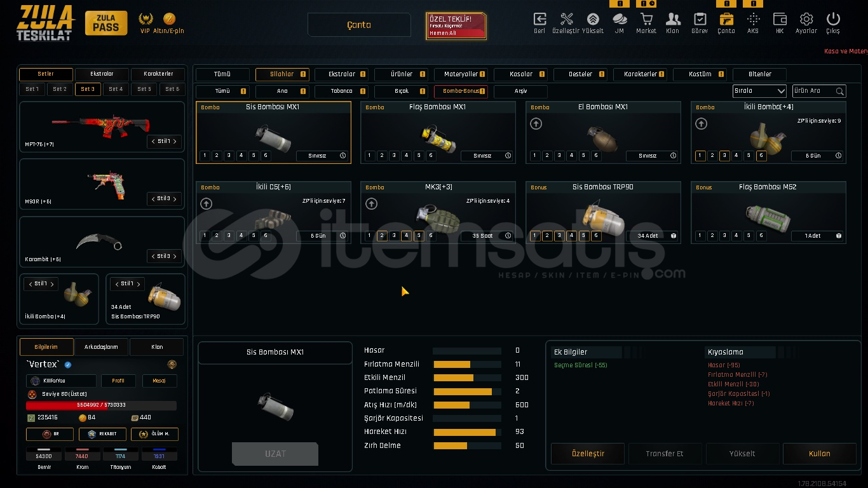Toggle slot 3 on İkili Bomba[+4] card
Image resolution: width=868 pixels, height=488 pixels.
pyautogui.click(x=724, y=156)
